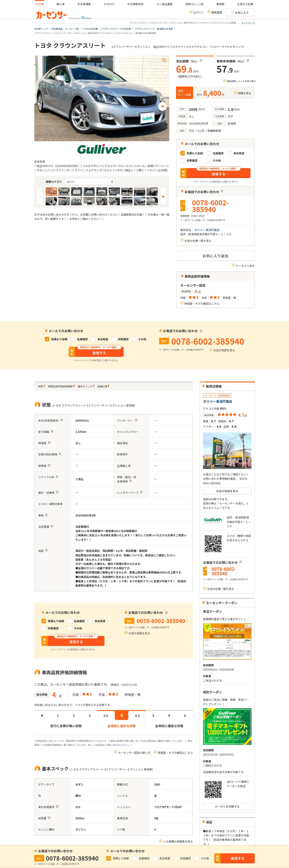The image size is (289, 868).
Task: Click the first highlighted gallery thumbnail
Action: click(x=51, y=191)
